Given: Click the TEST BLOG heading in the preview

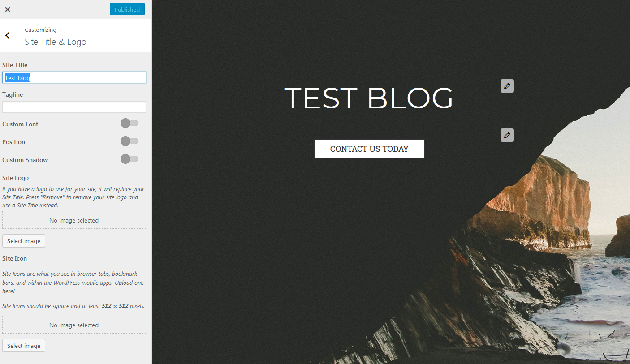Looking at the screenshot, I should 369,98.
